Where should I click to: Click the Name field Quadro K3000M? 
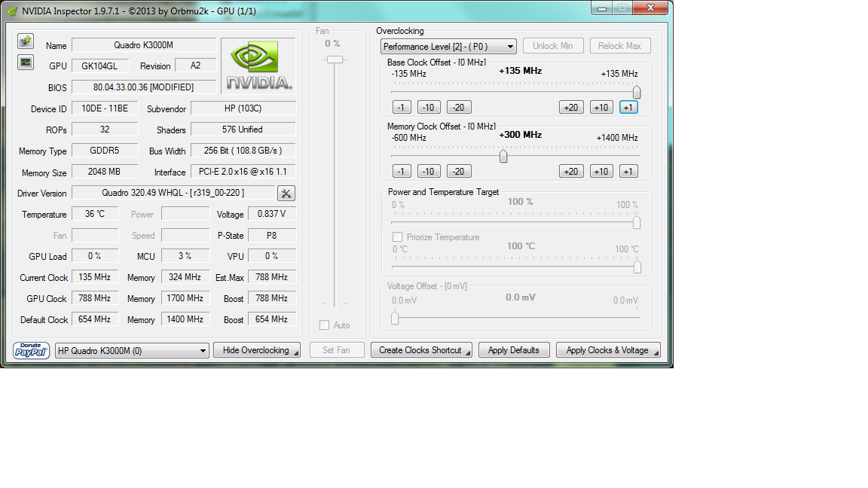[x=144, y=45]
